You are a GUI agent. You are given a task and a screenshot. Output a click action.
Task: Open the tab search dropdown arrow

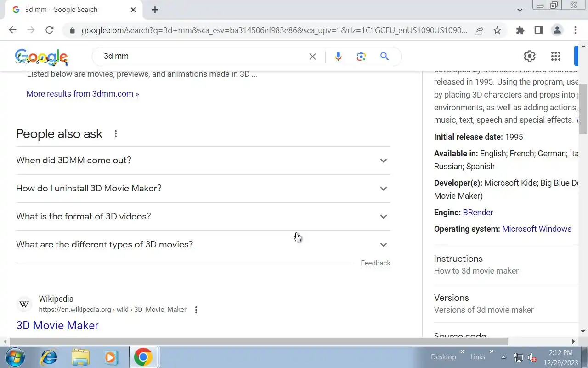(520, 10)
